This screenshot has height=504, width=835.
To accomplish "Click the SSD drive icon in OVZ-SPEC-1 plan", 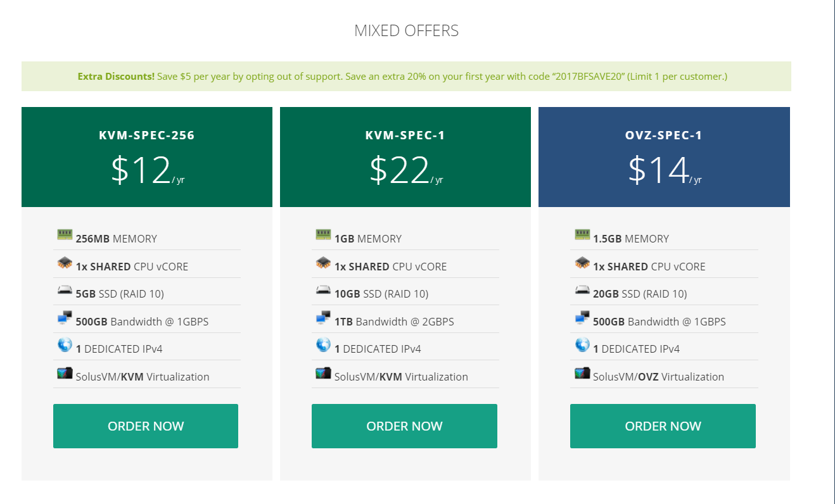I will tap(582, 291).
